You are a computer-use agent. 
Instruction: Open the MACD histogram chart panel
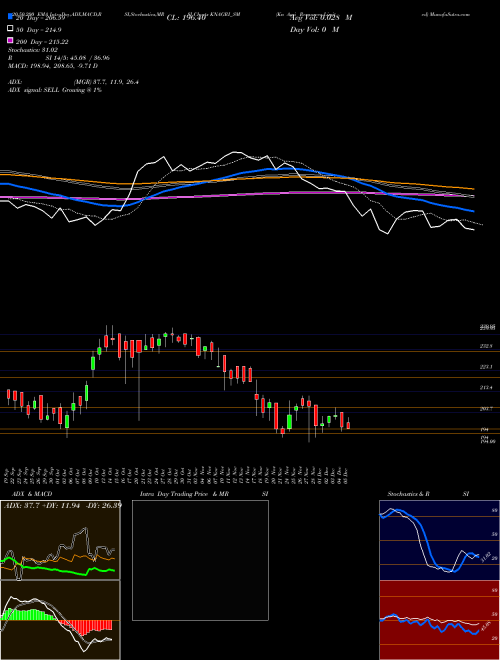pos(60,620)
